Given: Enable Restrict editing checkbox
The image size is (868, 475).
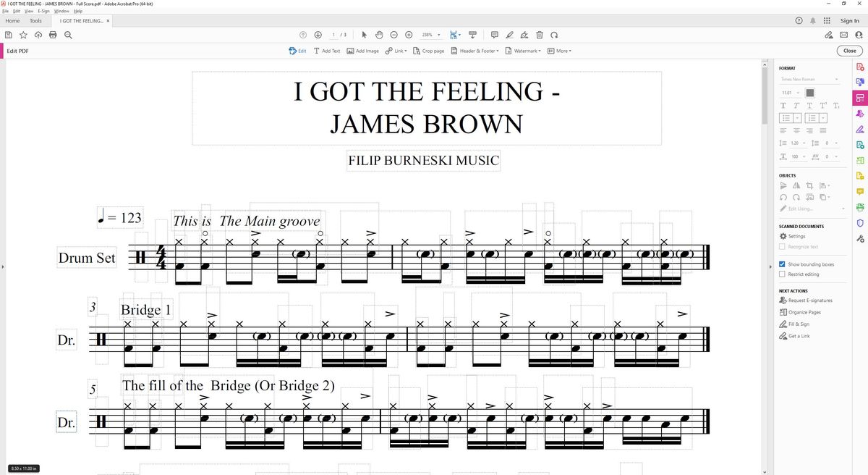Looking at the screenshot, I should [x=783, y=274].
